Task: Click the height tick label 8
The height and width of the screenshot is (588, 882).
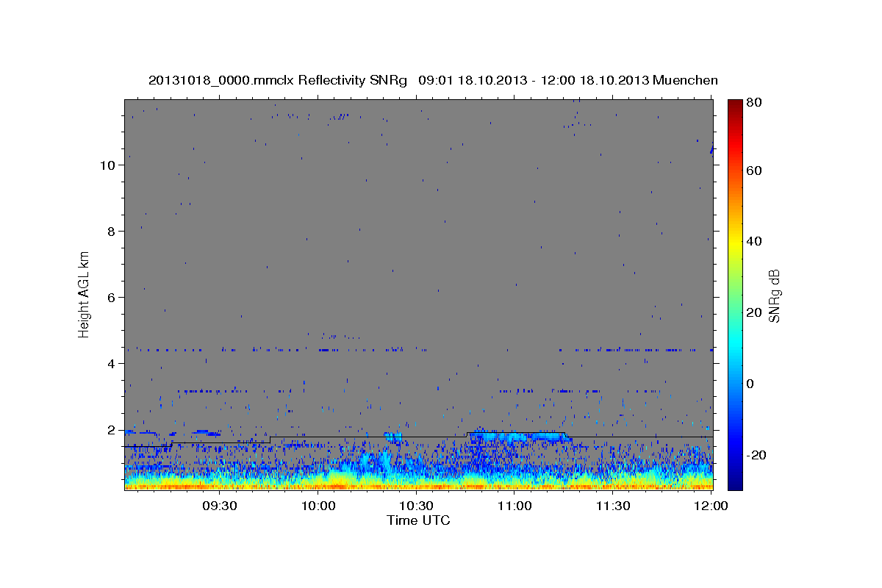Action: [112, 231]
